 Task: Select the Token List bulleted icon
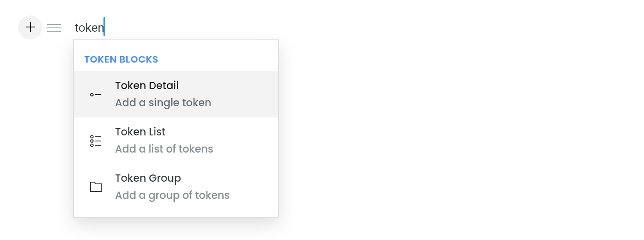click(96, 141)
